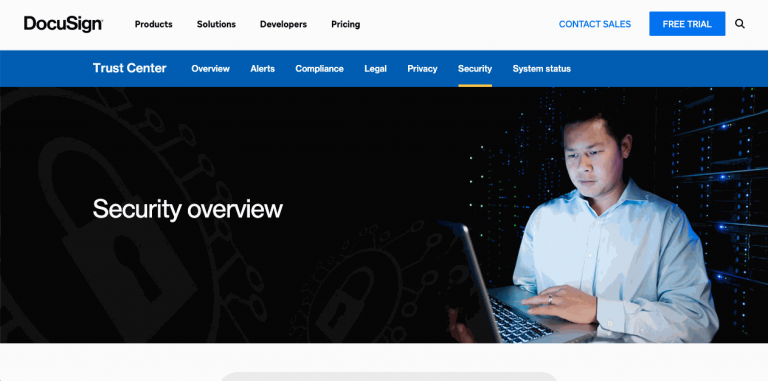768x381 pixels.
Task: View the System status tab
Action: 542,69
